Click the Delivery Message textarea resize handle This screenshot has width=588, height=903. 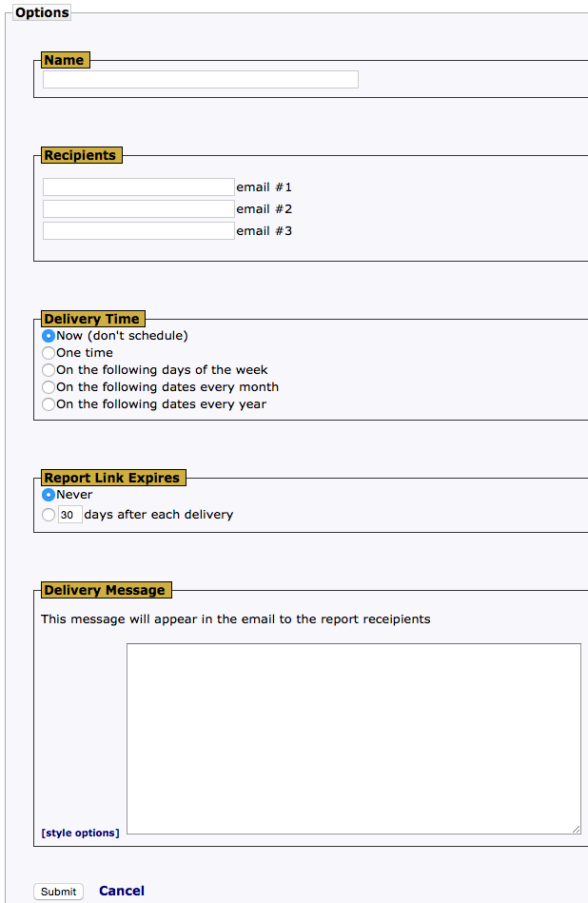pos(576,829)
